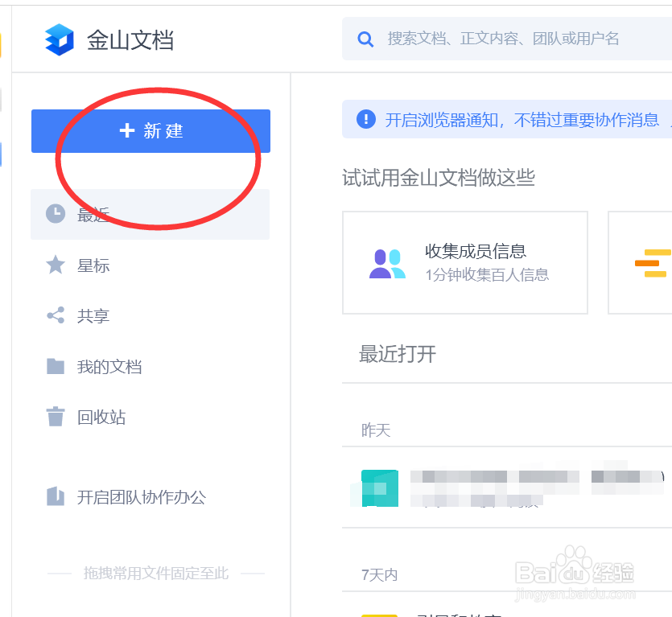Click the notification exclamation icon
Image resolution: width=672 pixels, height=617 pixels.
pos(366,119)
